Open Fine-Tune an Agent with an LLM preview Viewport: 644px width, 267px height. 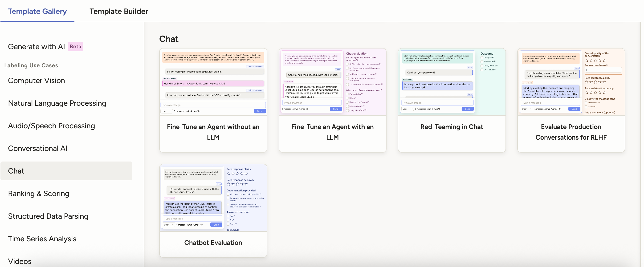pyautogui.click(x=332, y=82)
